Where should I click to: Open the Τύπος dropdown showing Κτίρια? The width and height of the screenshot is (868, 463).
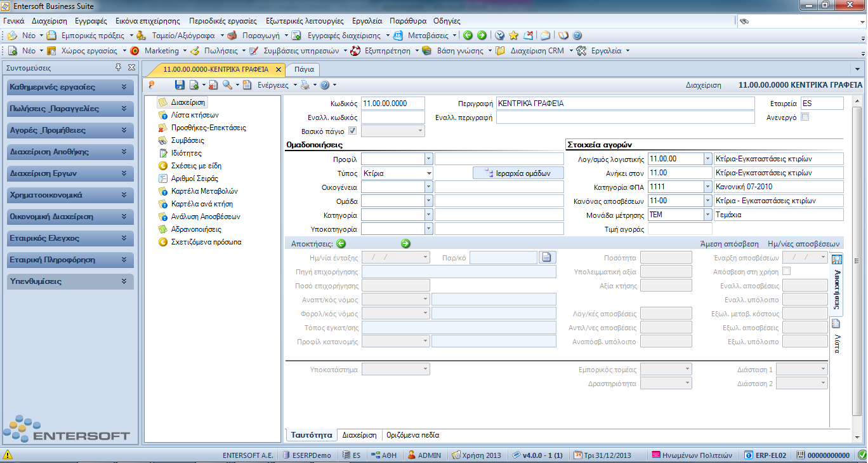pyautogui.click(x=428, y=173)
